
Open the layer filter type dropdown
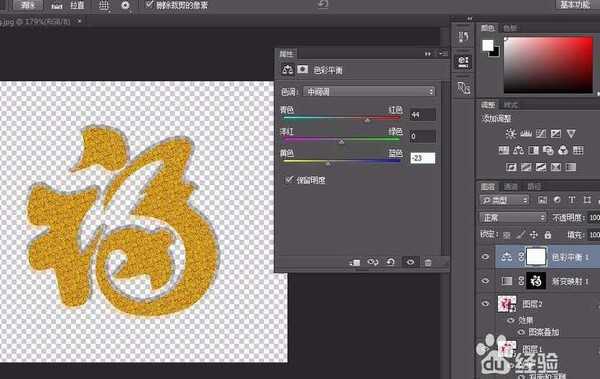pyautogui.click(x=504, y=200)
